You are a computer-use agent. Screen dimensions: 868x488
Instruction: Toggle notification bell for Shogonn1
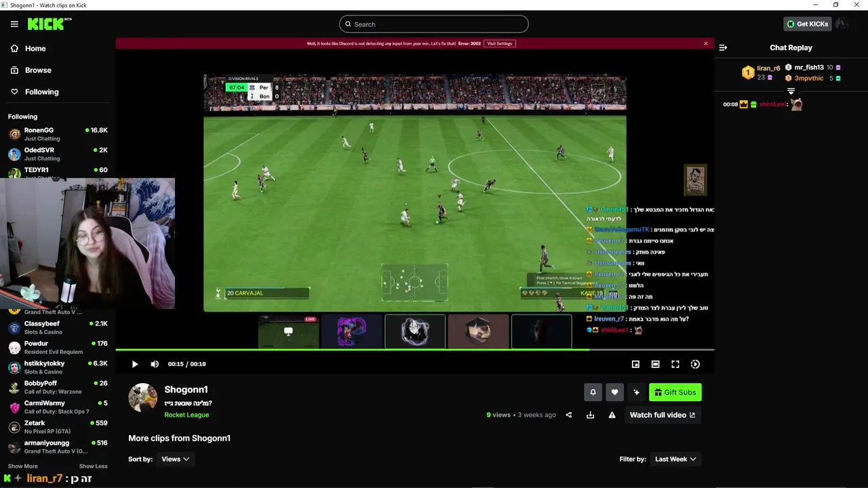pos(593,392)
